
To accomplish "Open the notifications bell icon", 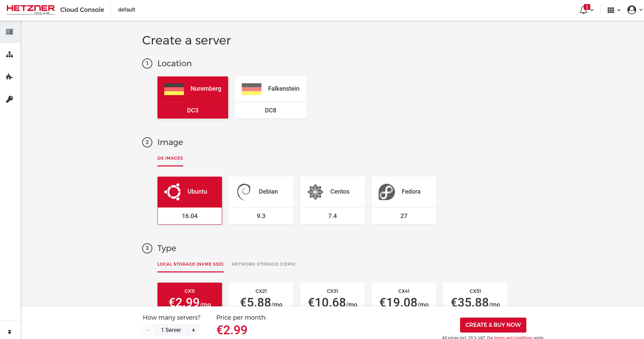I will 584,10.
